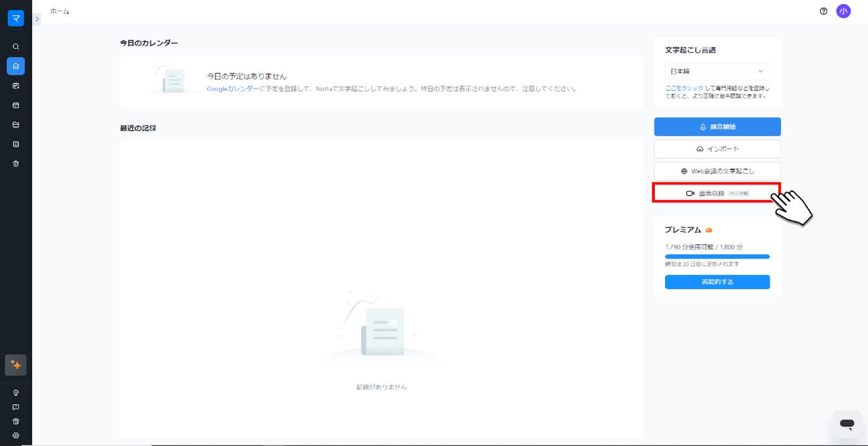
Task: Click the premium minutes usage bar
Action: pyautogui.click(x=717, y=257)
